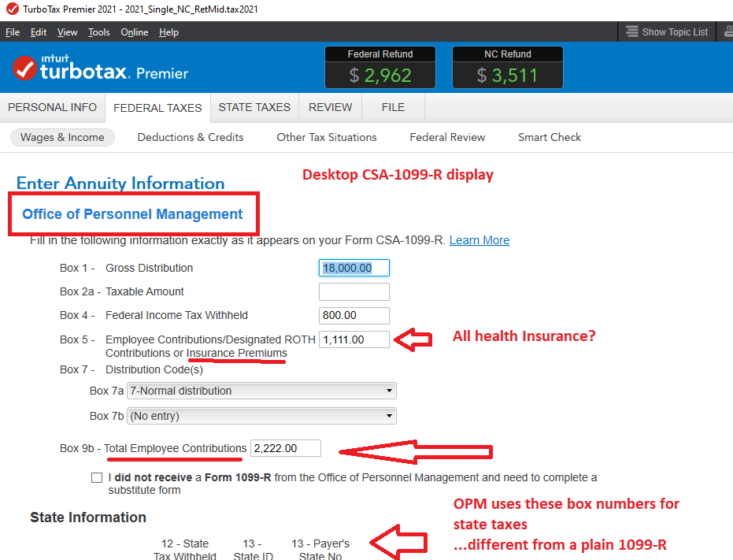Go to Deductions & Credits section
The image size is (733, 560).
(191, 138)
